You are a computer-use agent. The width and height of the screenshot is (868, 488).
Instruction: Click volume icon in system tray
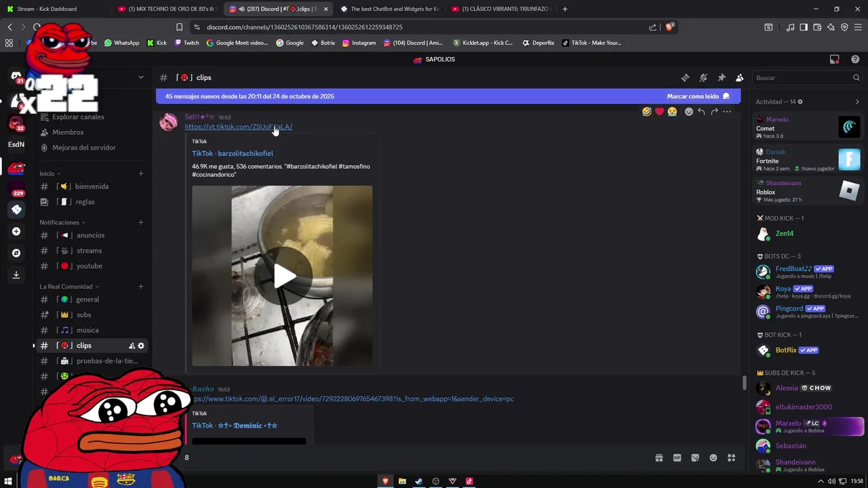click(x=831, y=481)
